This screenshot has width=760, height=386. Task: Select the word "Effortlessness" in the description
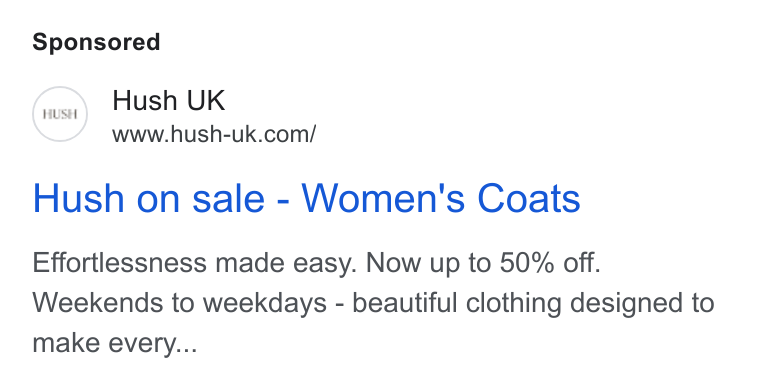click(x=120, y=263)
